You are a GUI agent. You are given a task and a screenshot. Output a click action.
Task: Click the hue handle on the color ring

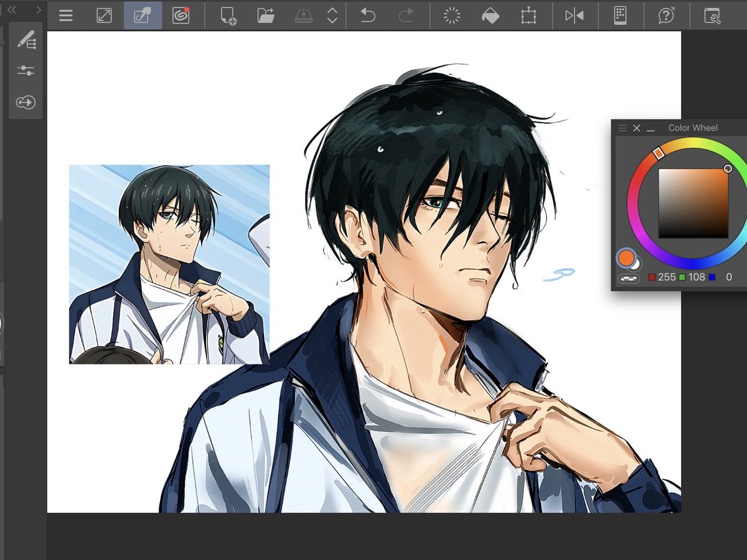coord(659,152)
